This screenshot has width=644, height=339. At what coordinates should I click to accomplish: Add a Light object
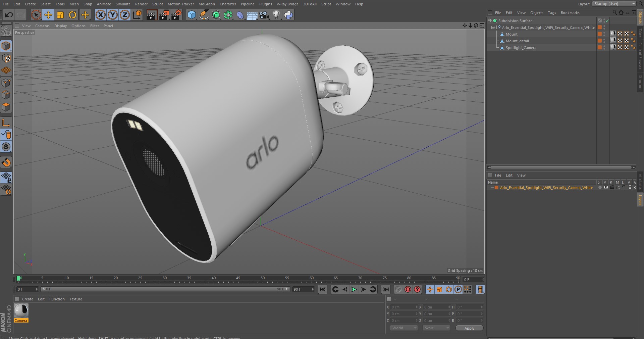[x=276, y=15]
